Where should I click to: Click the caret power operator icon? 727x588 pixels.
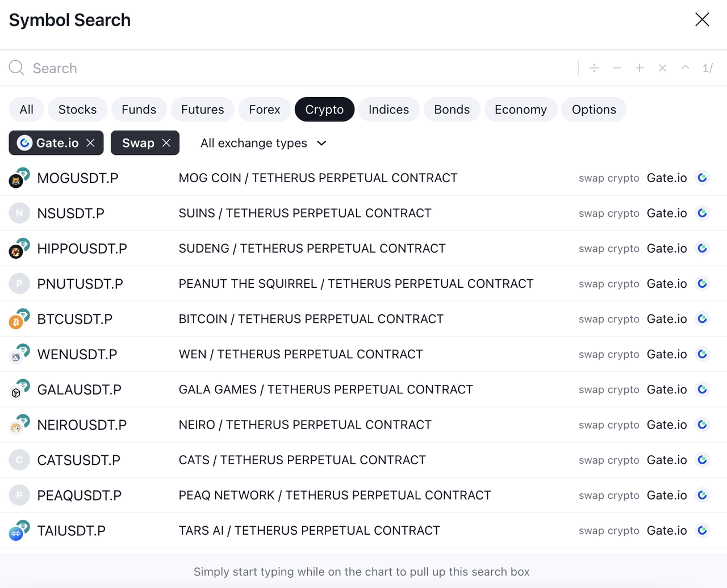pyautogui.click(x=686, y=68)
